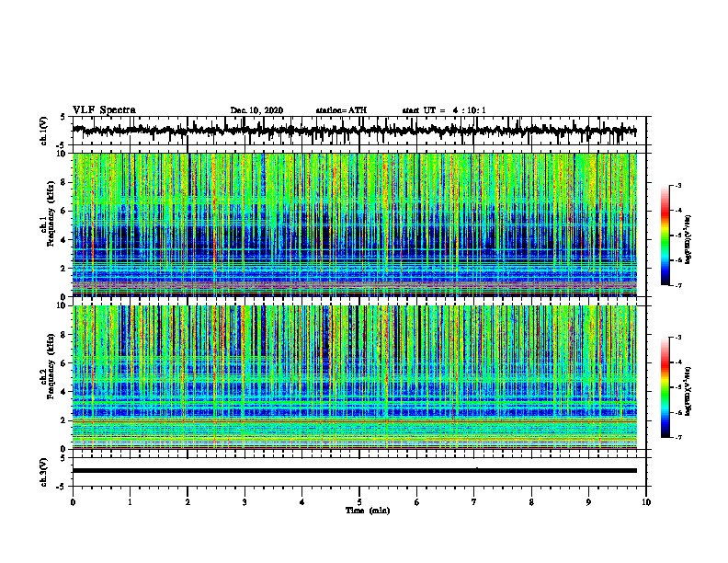Click inside the ch.2 spectrogram panel
This screenshot has width=728, height=563.
tap(354, 377)
